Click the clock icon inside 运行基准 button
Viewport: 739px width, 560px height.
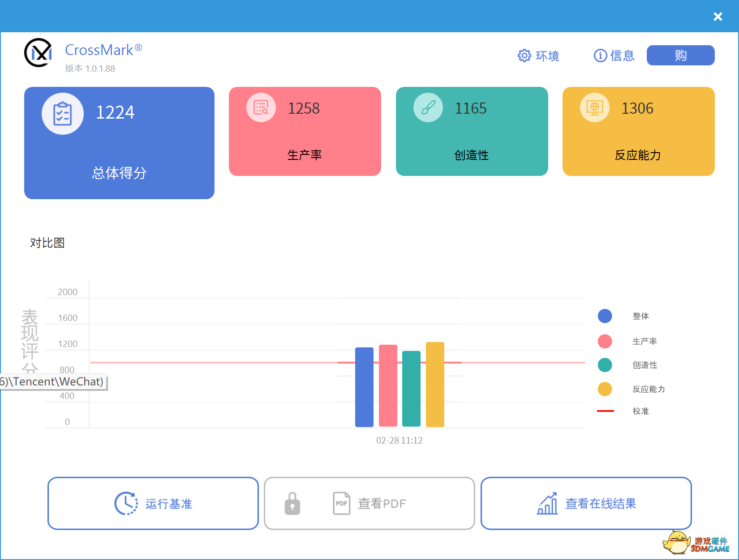pyautogui.click(x=125, y=503)
